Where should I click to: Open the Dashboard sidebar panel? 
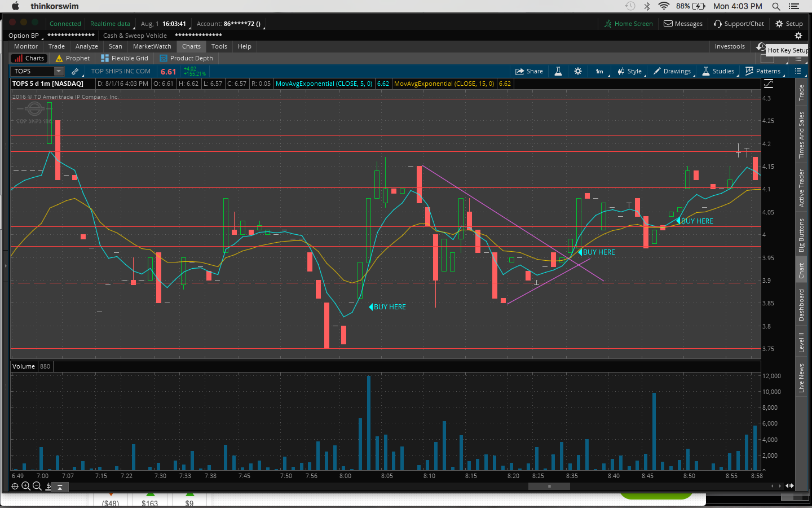click(x=801, y=305)
